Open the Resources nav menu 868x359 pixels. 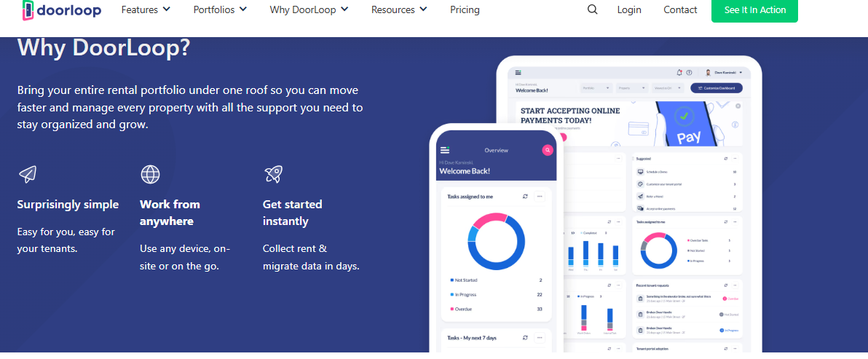pos(399,9)
